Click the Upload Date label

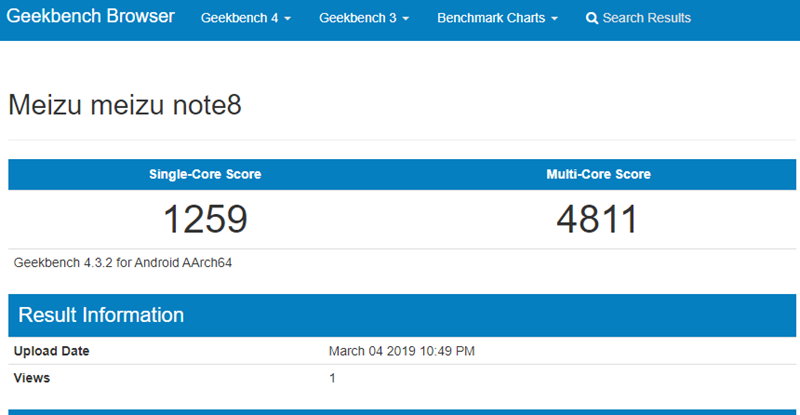pos(51,351)
